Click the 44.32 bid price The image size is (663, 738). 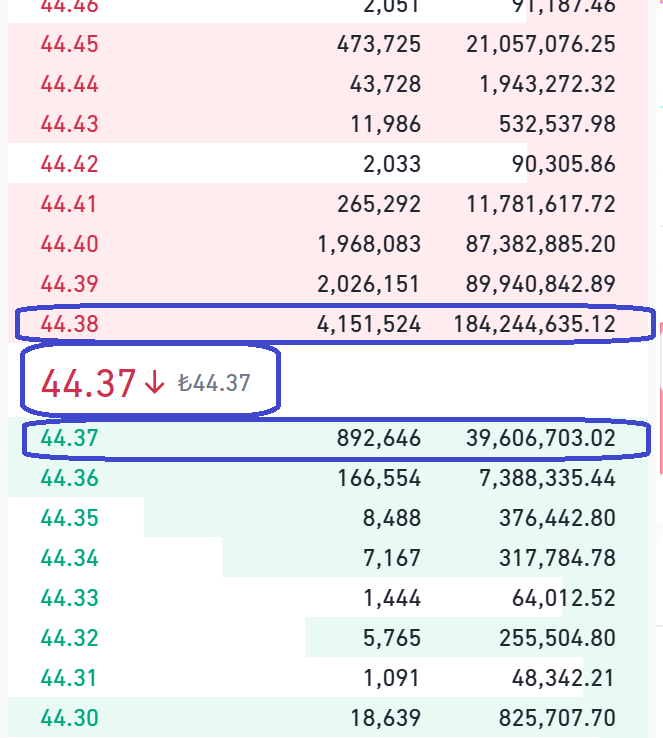[x=69, y=638]
